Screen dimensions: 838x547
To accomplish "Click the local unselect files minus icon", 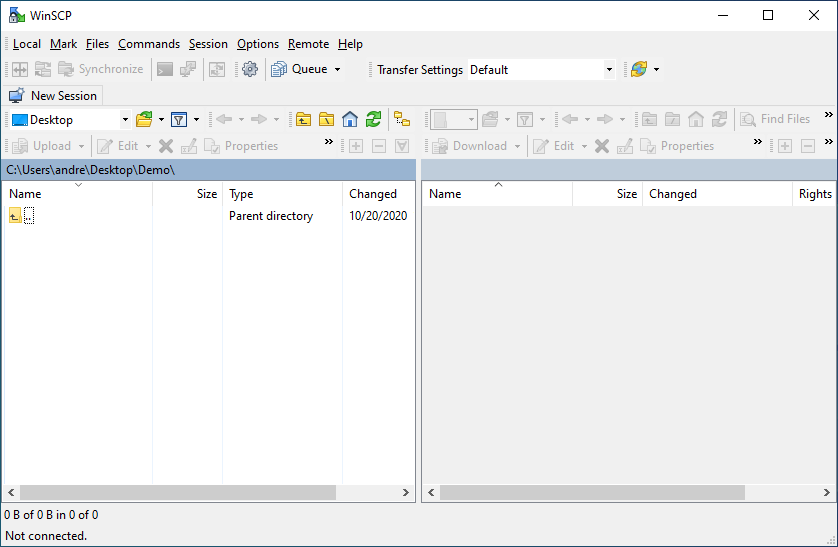I will [x=379, y=146].
